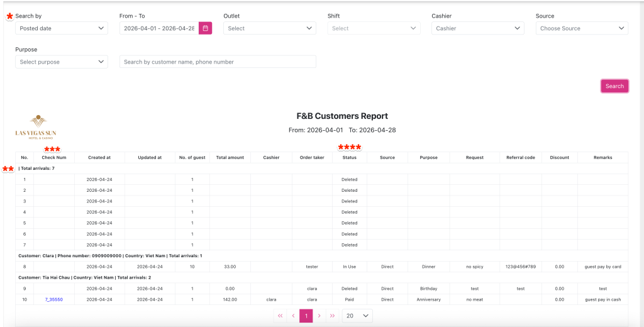Go to next page arrow
Screen dimensions: 644x327
[319, 316]
